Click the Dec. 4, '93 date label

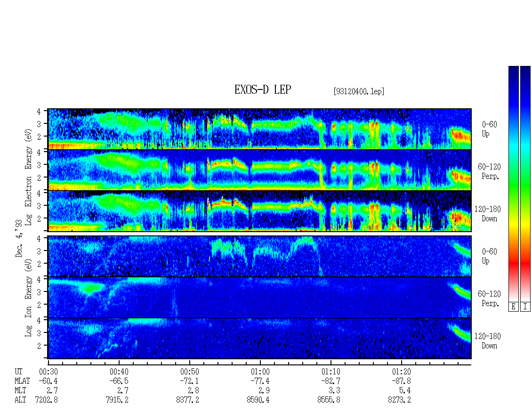pos(19,238)
